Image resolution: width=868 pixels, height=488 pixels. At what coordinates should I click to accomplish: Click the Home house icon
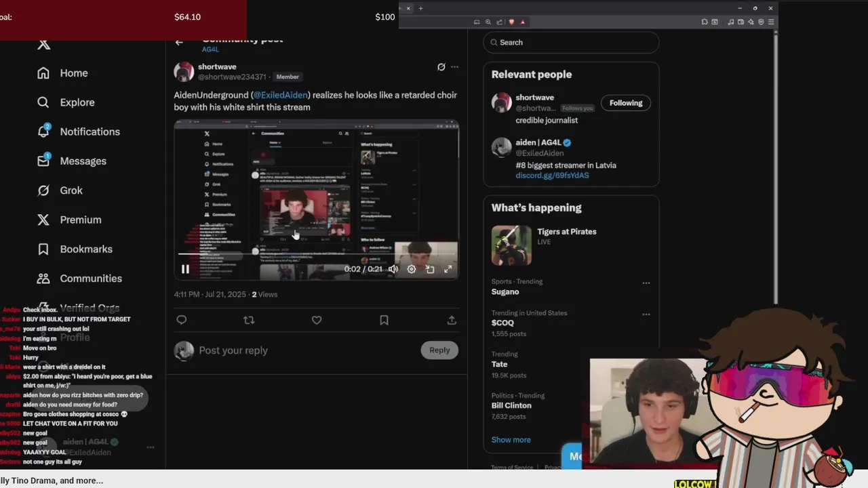[43, 73]
